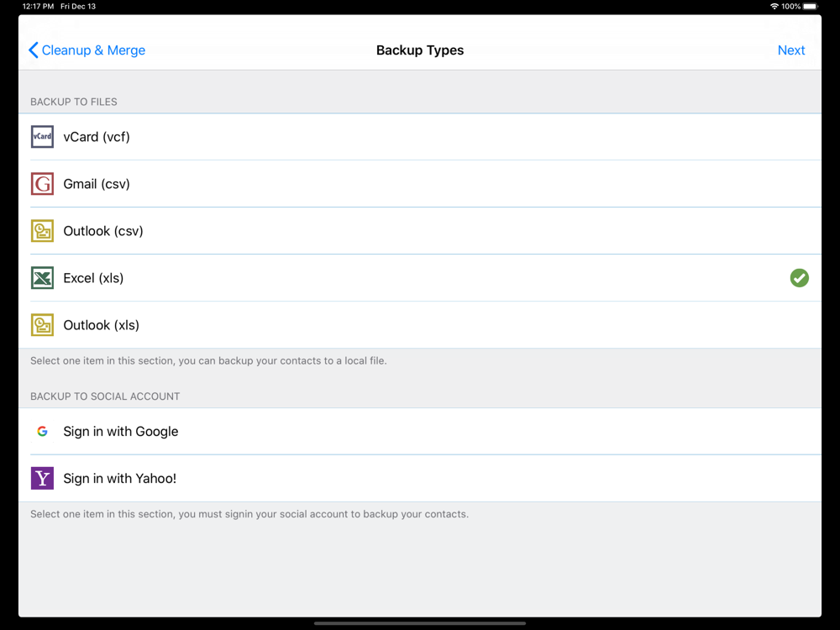Tap the red Gmail G icon
Viewport: 840px width, 630px height.
tap(42, 184)
